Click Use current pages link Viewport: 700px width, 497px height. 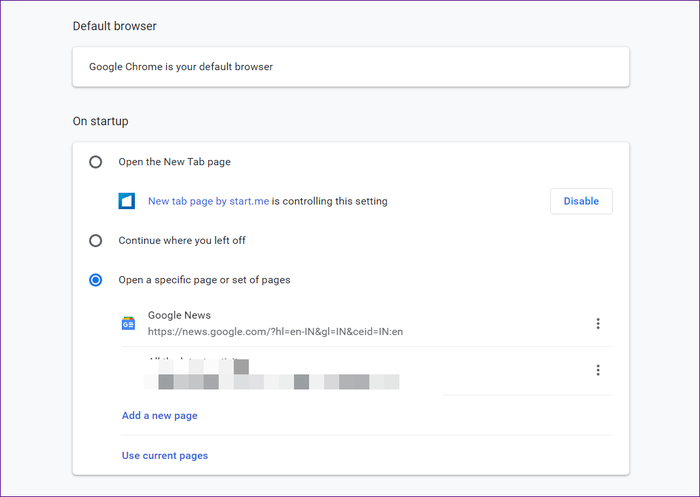tap(165, 455)
